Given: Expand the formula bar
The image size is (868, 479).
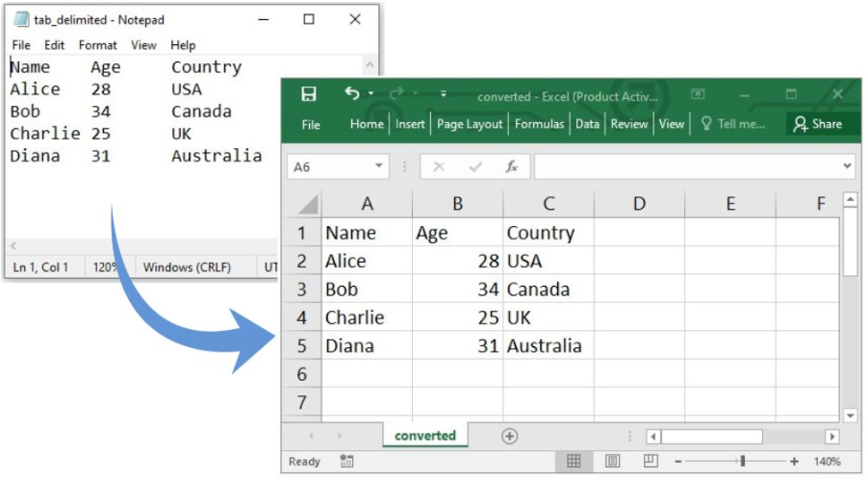Looking at the screenshot, I should tap(847, 166).
